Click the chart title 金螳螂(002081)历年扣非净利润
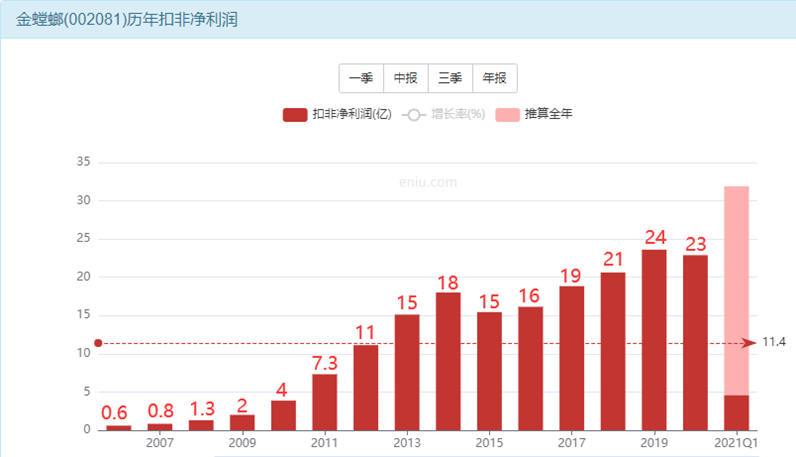The image size is (796, 457). (127, 20)
